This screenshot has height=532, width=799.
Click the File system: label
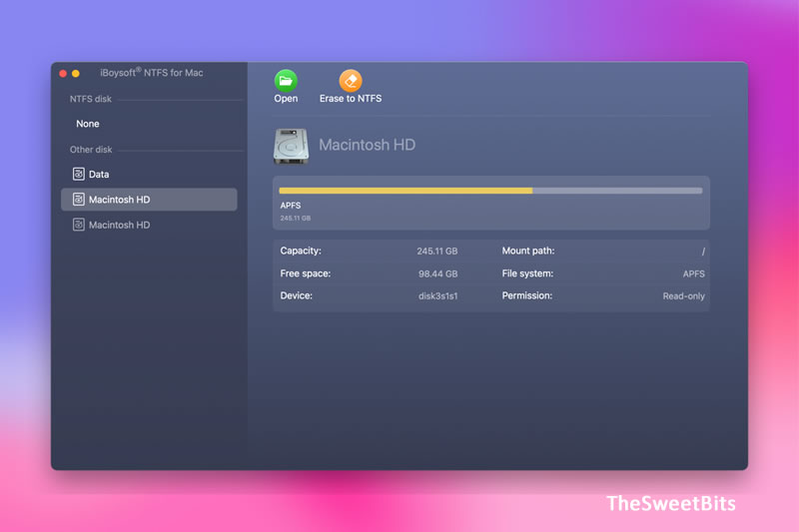click(527, 273)
